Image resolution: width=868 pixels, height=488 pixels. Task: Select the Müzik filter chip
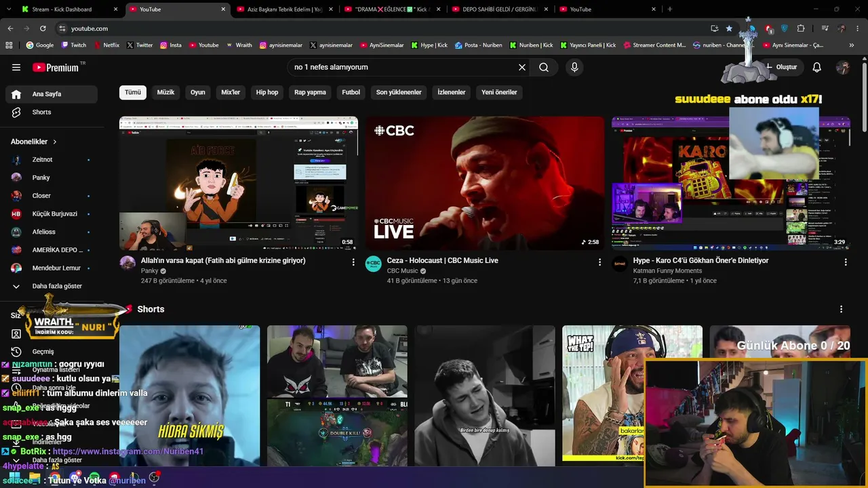pos(165,92)
